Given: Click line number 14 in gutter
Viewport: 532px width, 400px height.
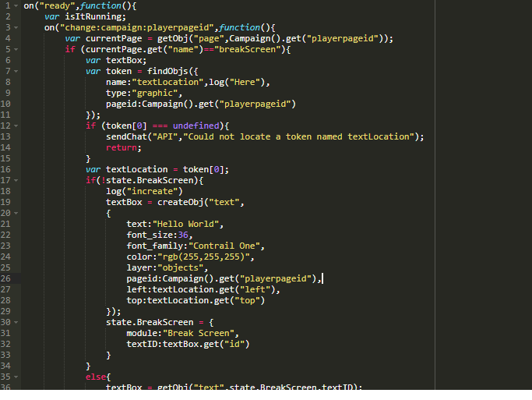Looking at the screenshot, I should [x=5, y=147].
